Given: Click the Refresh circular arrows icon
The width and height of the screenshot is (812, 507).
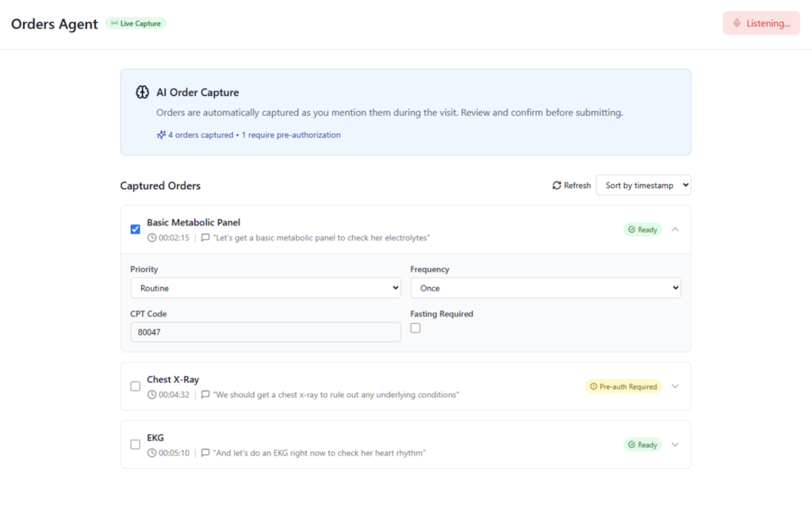Looking at the screenshot, I should coord(557,186).
